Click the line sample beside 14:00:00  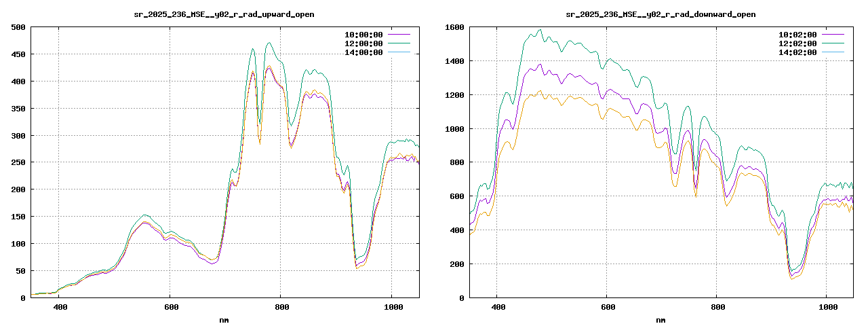(x=399, y=52)
